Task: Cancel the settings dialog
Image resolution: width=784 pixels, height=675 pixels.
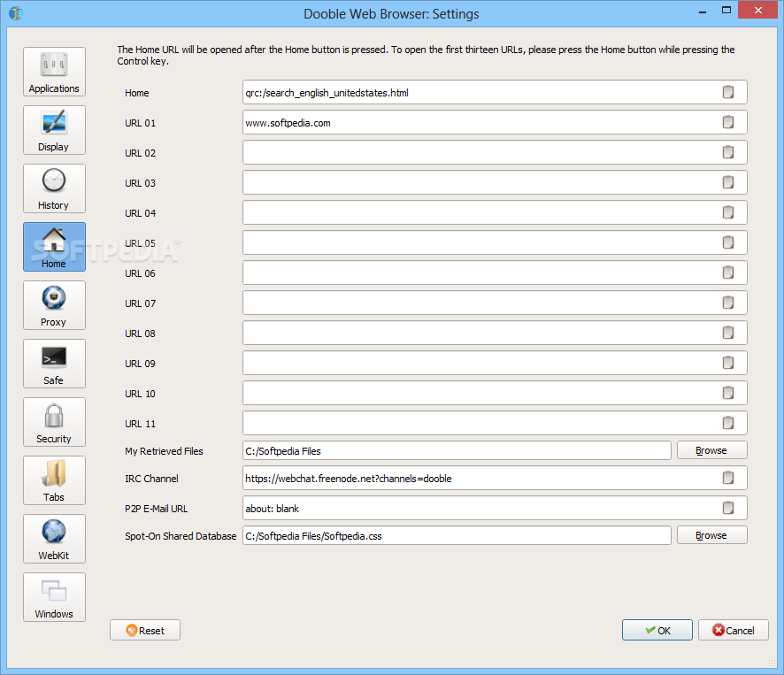Action: tap(733, 630)
